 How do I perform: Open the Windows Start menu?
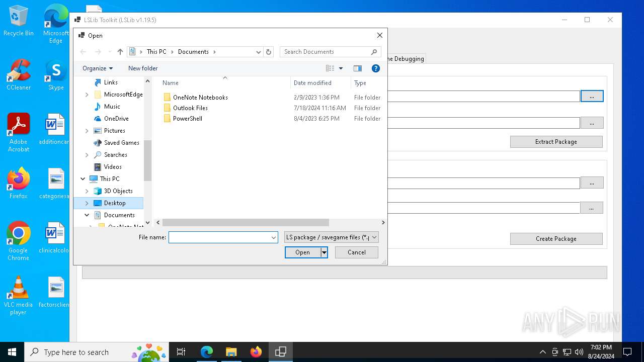click(12, 352)
